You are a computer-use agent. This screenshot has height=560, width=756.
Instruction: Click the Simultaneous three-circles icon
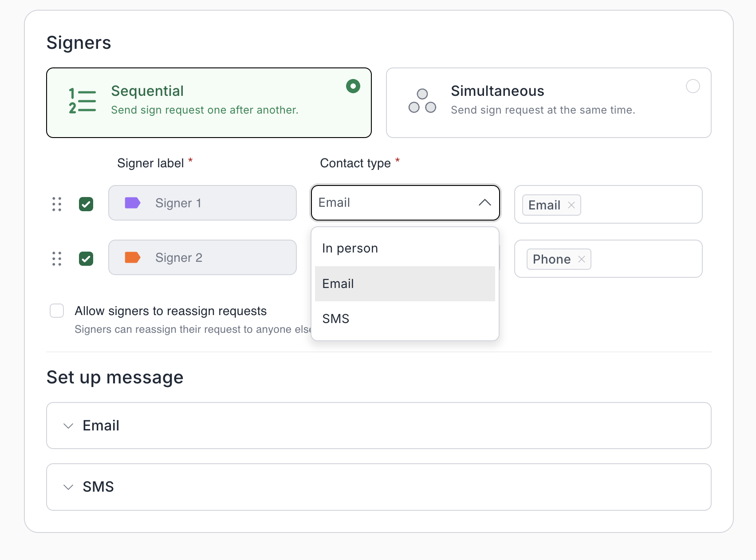tap(422, 101)
